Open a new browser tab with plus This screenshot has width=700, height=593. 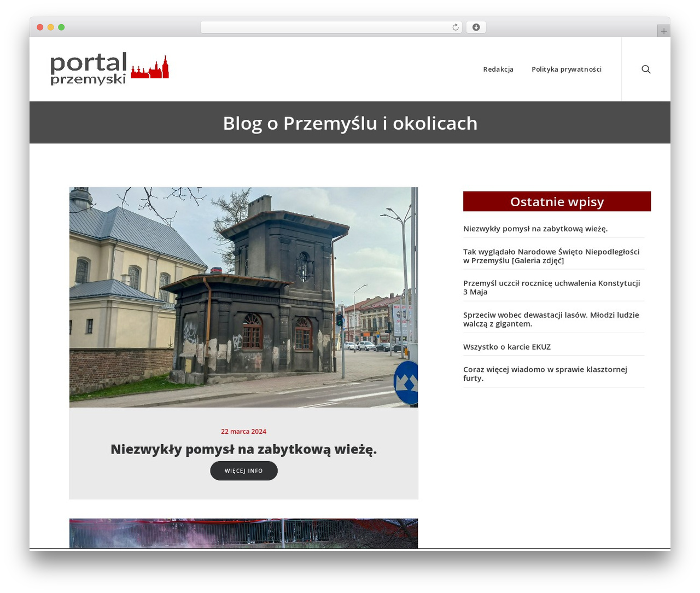(663, 31)
